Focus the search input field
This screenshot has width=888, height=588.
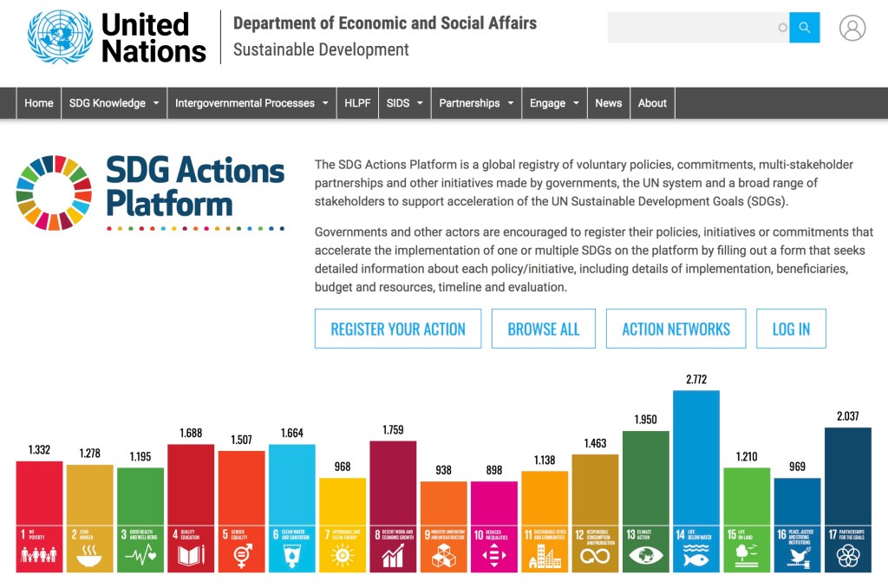[x=694, y=28]
